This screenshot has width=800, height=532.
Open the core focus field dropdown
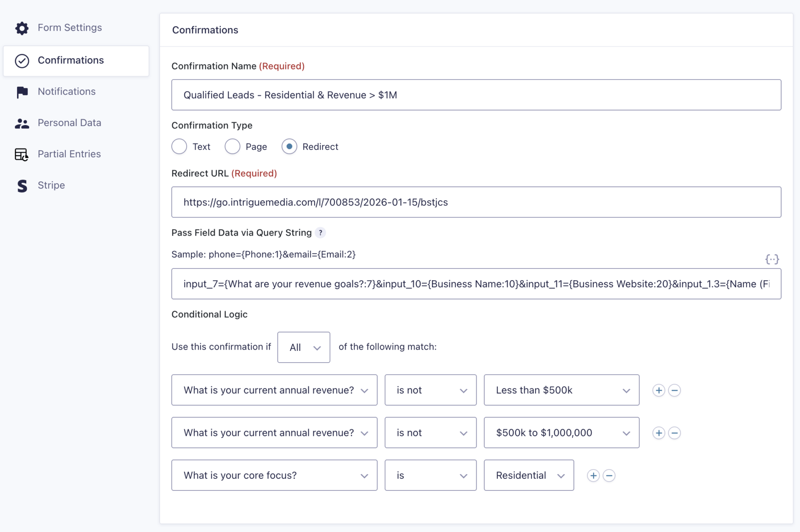[274, 475]
